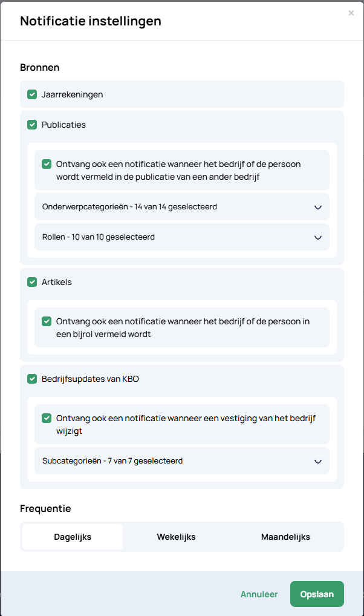
Task: Click the Opslaan button
Action: point(317,594)
